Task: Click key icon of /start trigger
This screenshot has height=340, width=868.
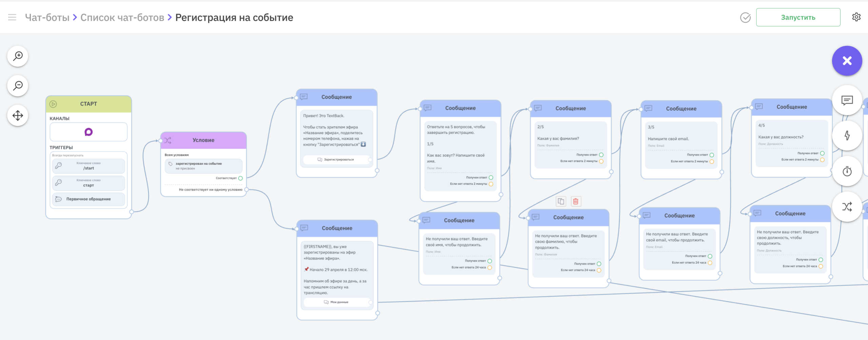Action: click(x=58, y=166)
